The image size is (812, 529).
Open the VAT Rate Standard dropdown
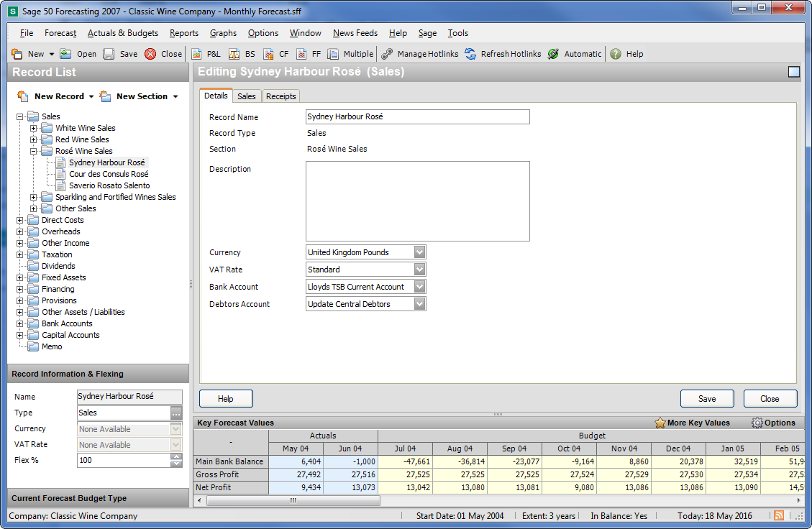tap(419, 269)
